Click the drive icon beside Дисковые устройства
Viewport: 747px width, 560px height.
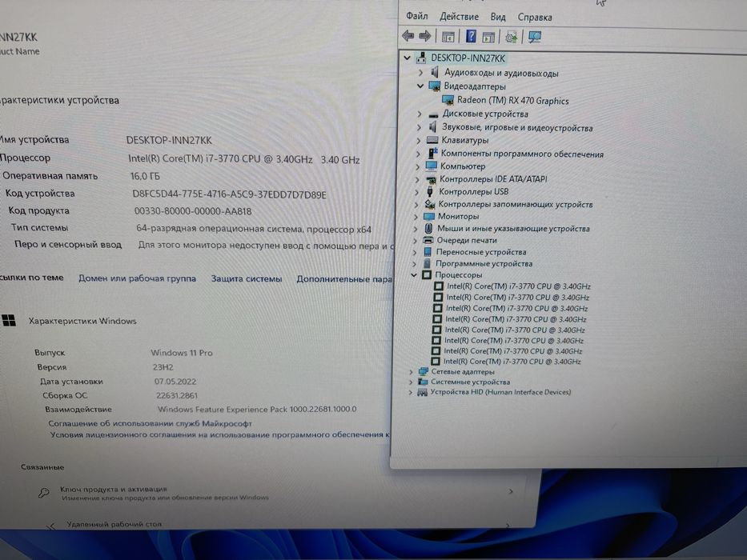pos(433,114)
